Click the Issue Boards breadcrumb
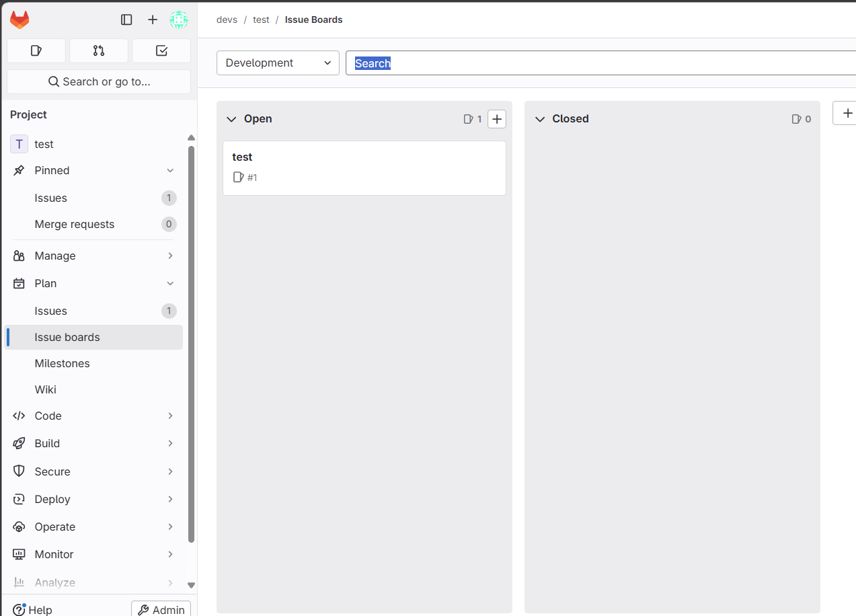The height and width of the screenshot is (616, 856). pyautogui.click(x=314, y=20)
